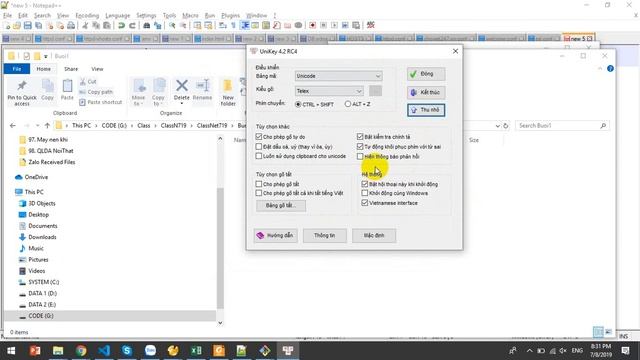Open Skype from the taskbar

(x=127, y=350)
